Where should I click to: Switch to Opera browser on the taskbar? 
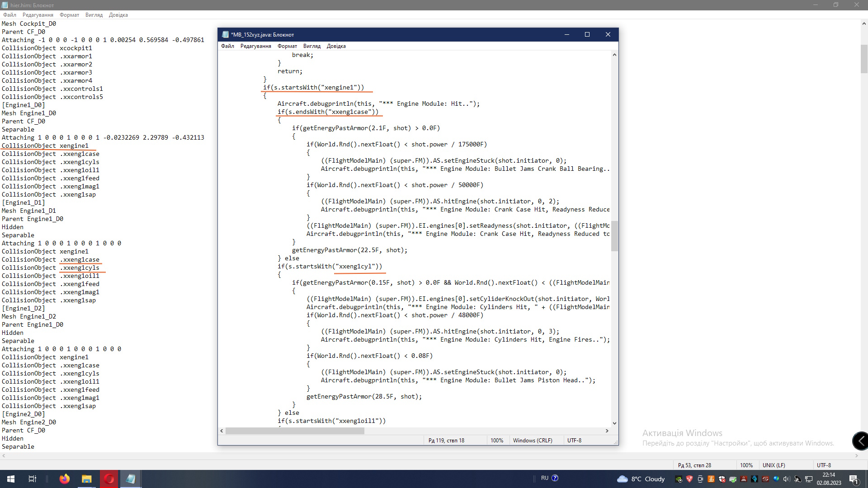pos(109,479)
